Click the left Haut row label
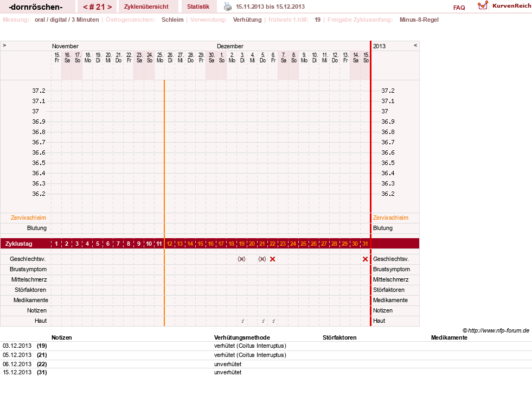The image size is (532, 402). [41, 321]
